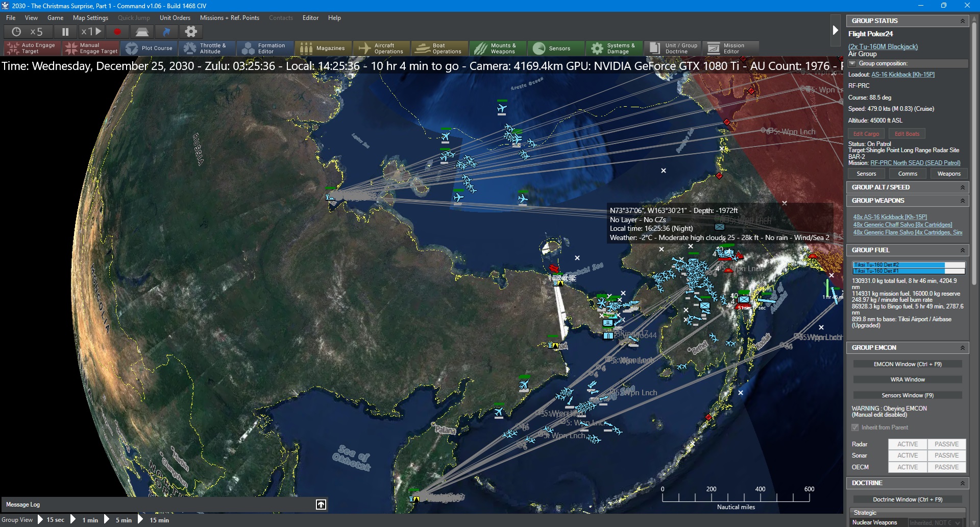Screen dimensions: 980x527
Task: Expand the Message Log with the up-arrow icon
Action: pos(321,505)
